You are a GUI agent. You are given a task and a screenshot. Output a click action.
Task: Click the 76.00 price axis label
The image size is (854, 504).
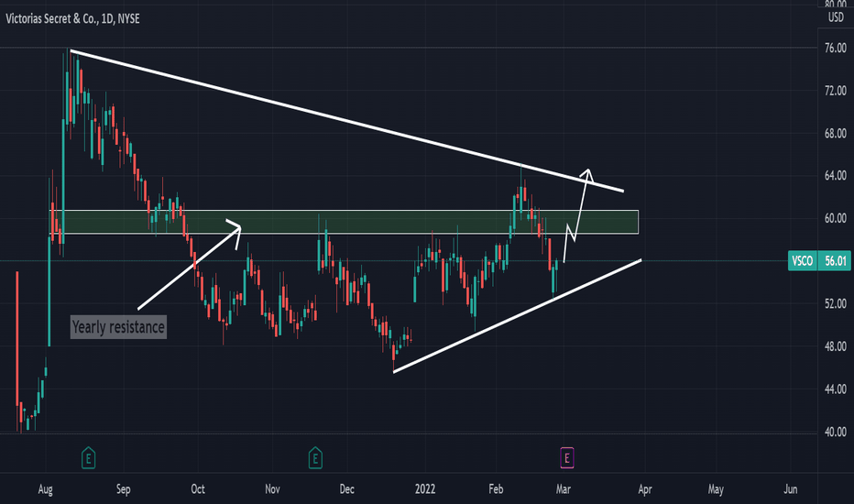836,48
